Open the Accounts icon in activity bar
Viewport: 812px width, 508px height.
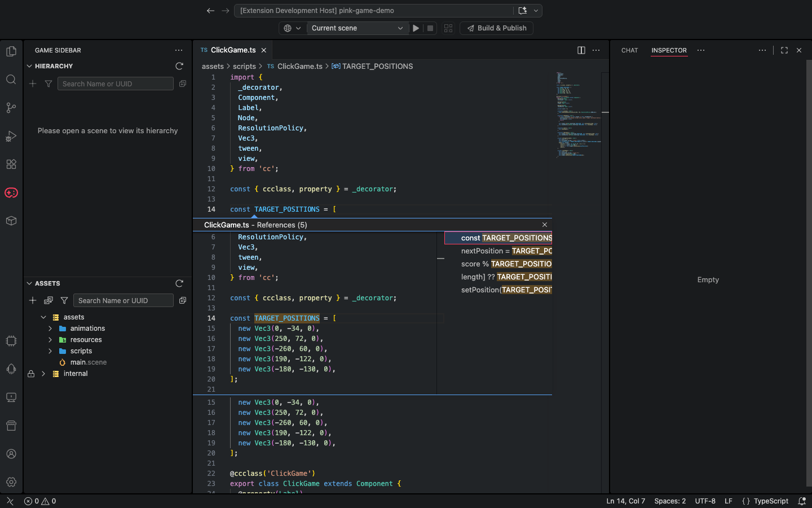pos(11,454)
